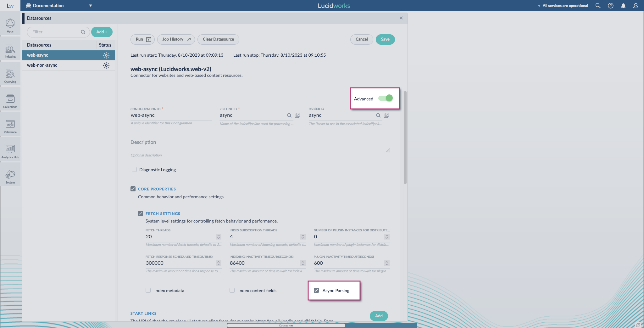Open the Analytics Hub icon

(x=10, y=151)
